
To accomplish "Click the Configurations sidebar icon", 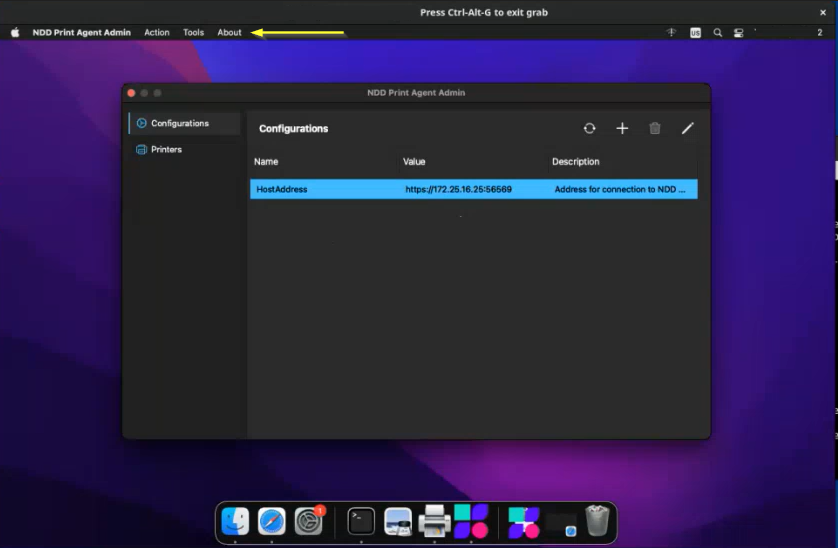I will (x=142, y=123).
